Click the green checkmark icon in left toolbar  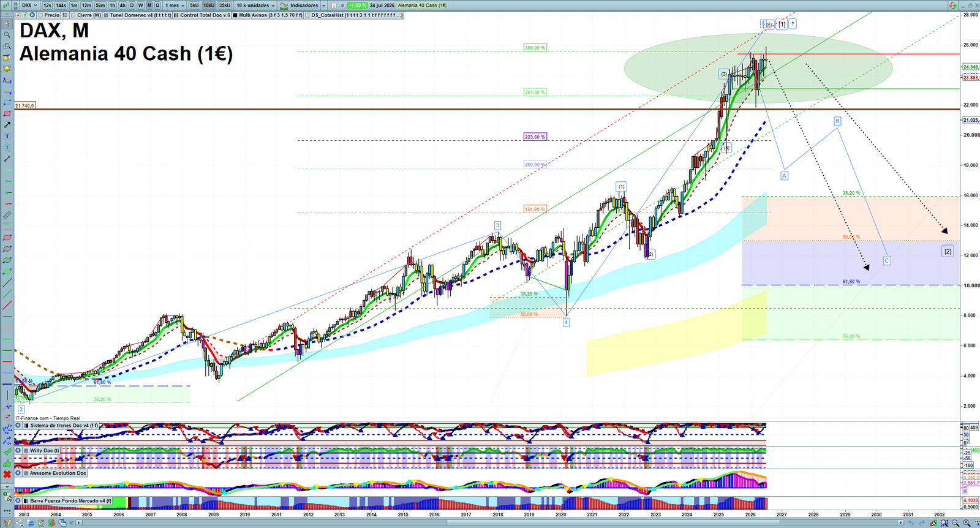pos(7,451)
